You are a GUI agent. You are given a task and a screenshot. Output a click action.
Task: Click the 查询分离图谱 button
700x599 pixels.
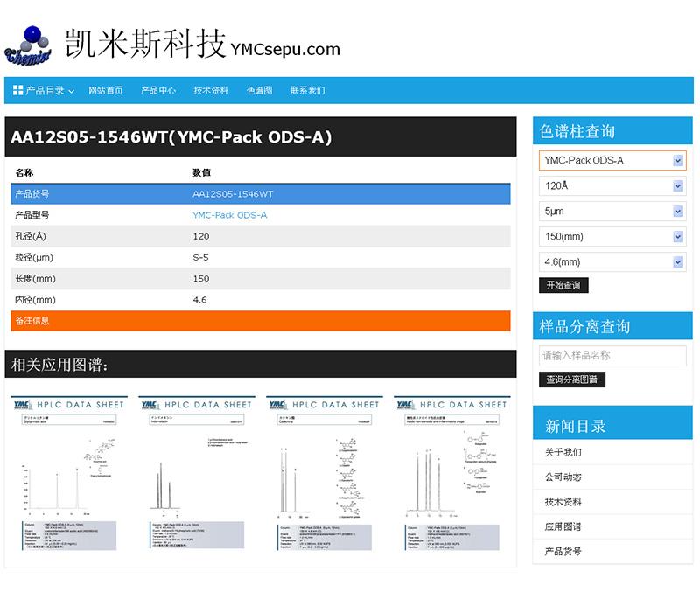[x=572, y=380]
